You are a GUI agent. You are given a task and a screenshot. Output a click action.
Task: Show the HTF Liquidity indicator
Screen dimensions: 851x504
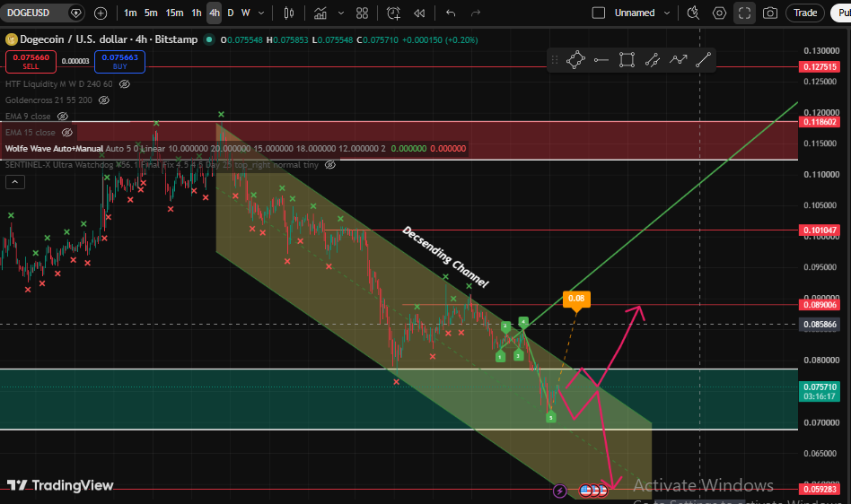tap(124, 84)
